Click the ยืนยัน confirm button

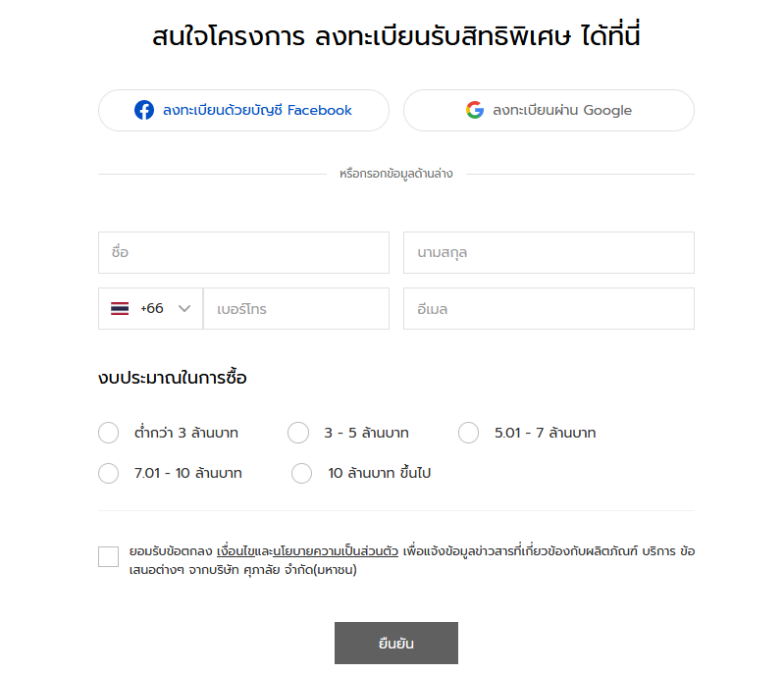coord(396,643)
